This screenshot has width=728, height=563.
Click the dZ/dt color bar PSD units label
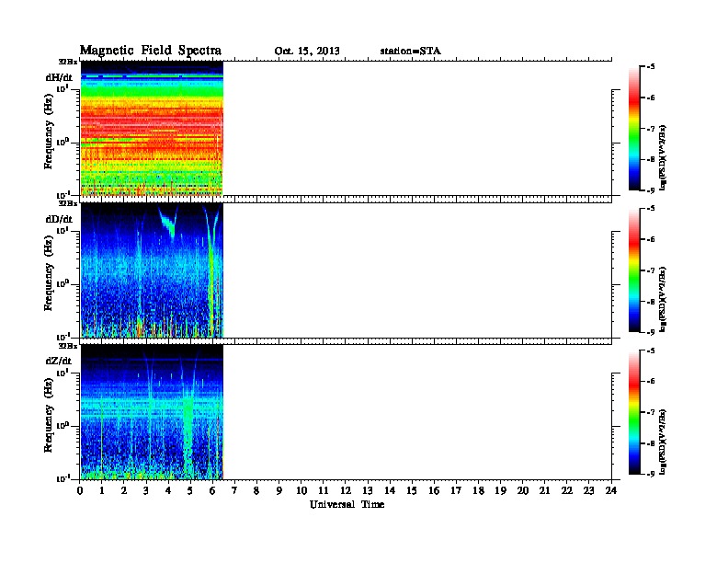pos(663,442)
